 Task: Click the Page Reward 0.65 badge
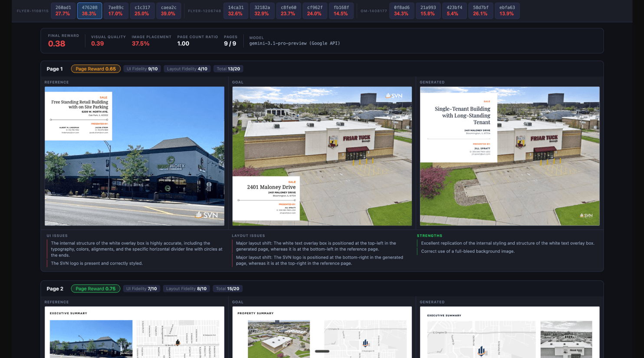tap(95, 69)
